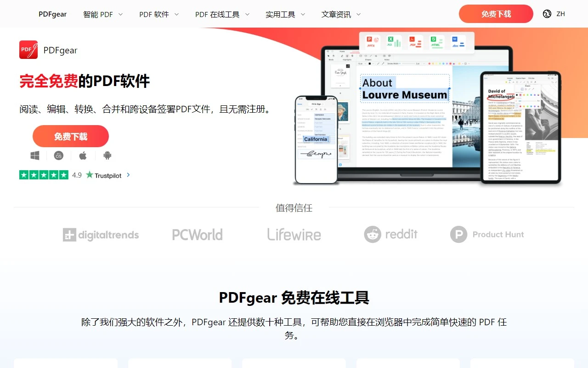
Task: Expand the 文章资讯 dropdown arrow
Action: coord(358,14)
